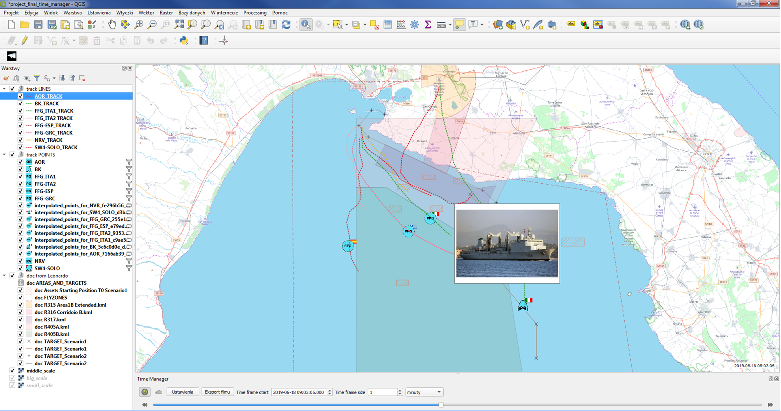Screen dimensions: 781x411
Task: Open the Projekt menu
Action: click(x=11, y=11)
